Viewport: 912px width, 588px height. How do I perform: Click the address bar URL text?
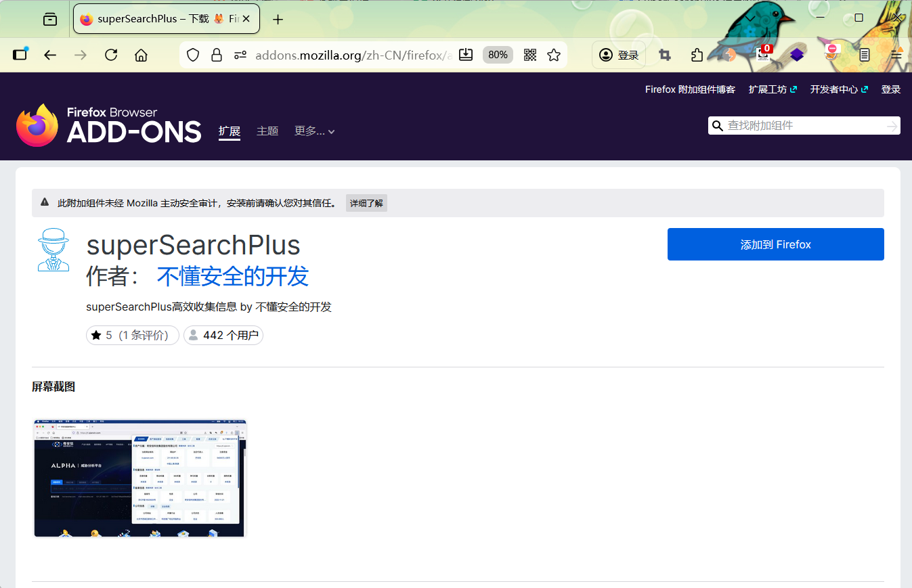click(352, 55)
